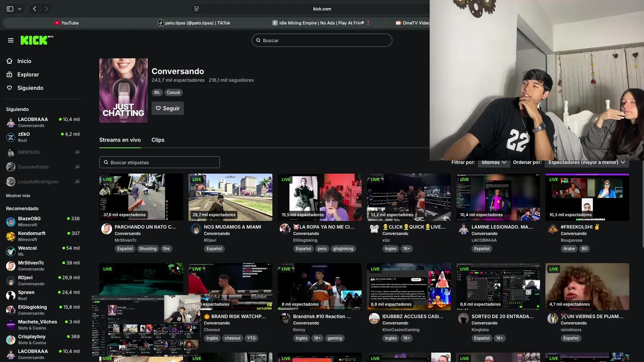Open IDUBBBZ ACCUSES stream thumbnail
The image size is (644, 362).
click(x=409, y=287)
